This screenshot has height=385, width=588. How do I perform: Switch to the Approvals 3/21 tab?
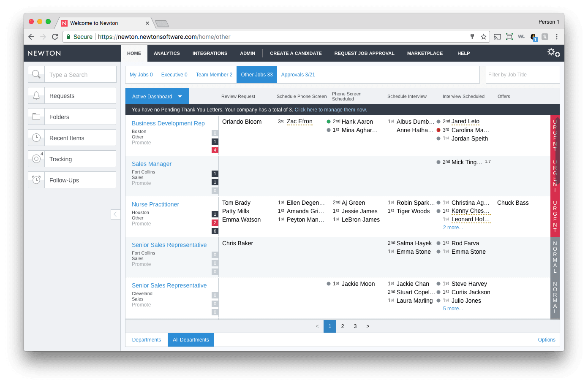[x=298, y=74]
